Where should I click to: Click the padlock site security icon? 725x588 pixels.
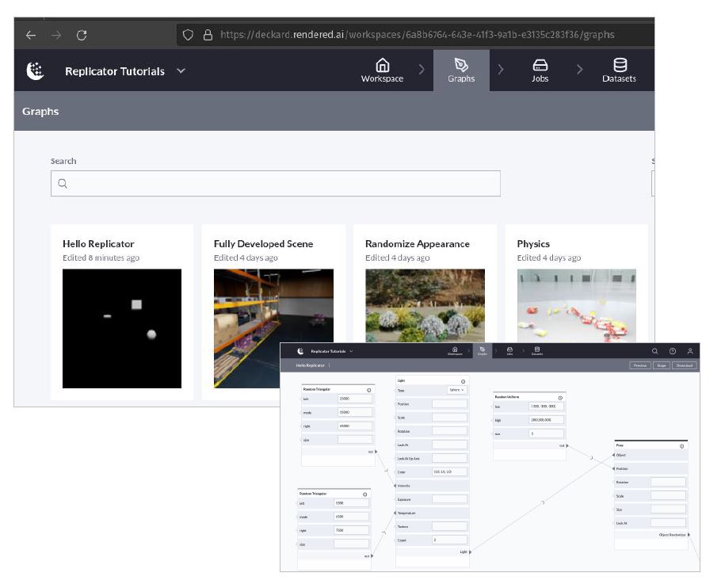pos(208,35)
